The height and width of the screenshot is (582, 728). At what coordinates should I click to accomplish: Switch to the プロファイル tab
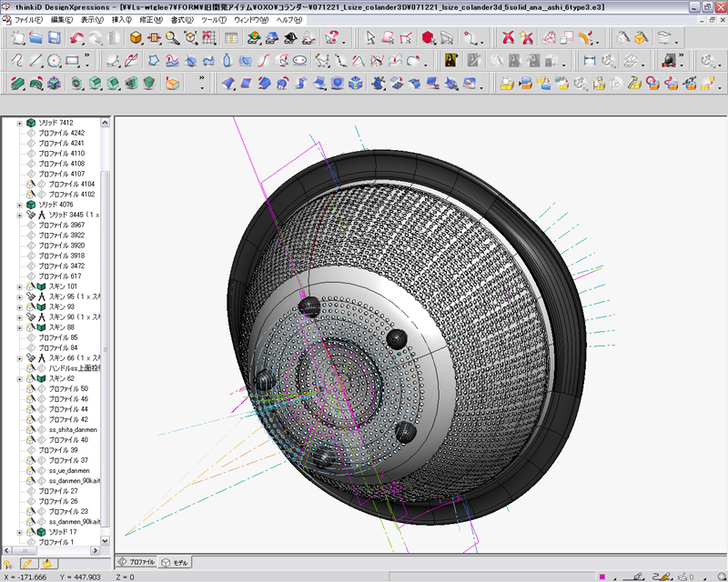pos(136,563)
